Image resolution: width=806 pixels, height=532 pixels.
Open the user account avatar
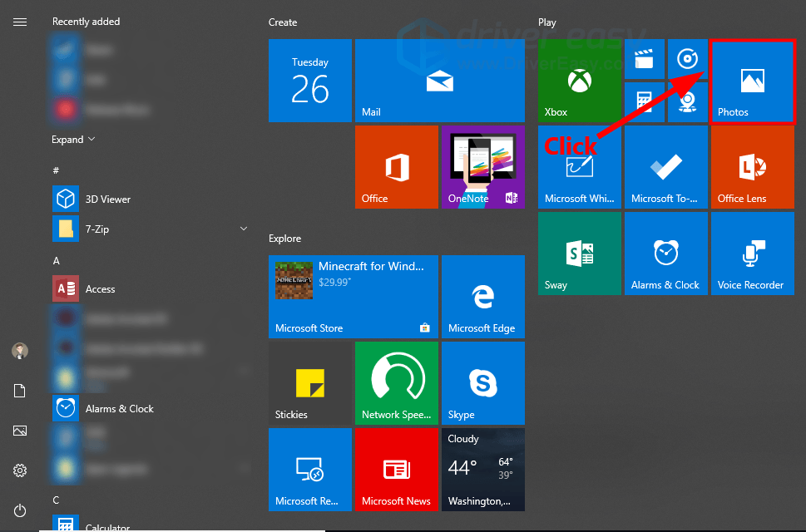click(19, 351)
